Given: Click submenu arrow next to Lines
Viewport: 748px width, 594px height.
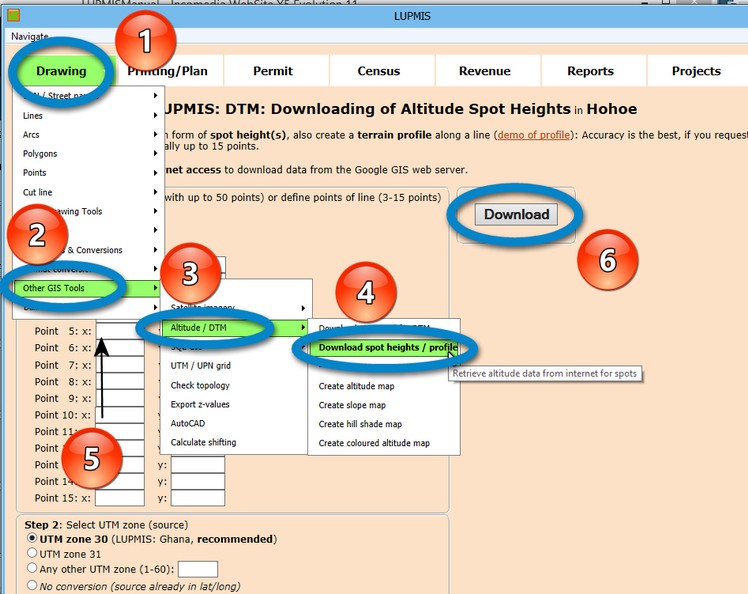Looking at the screenshot, I should 156,115.
